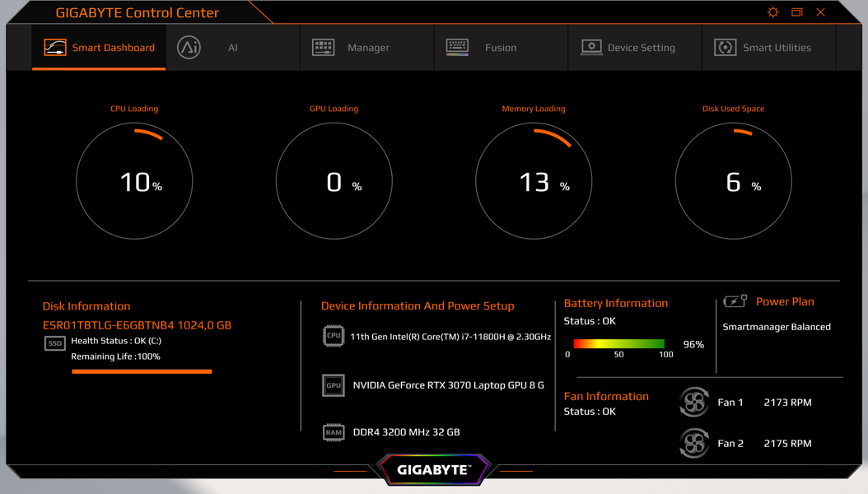Click the GIGABYTE logo badge
Image resolution: width=868 pixels, height=494 pixels.
pyautogui.click(x=433, y=469)
